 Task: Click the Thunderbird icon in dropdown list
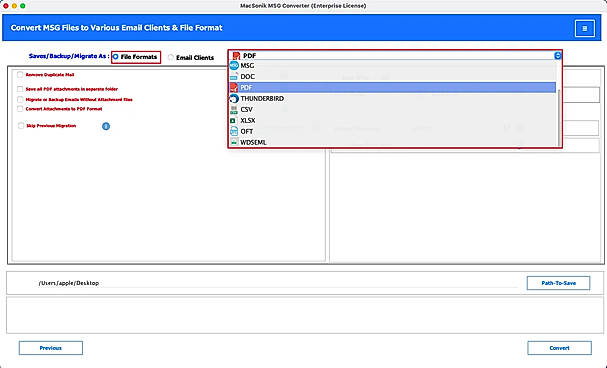(234, 99)
